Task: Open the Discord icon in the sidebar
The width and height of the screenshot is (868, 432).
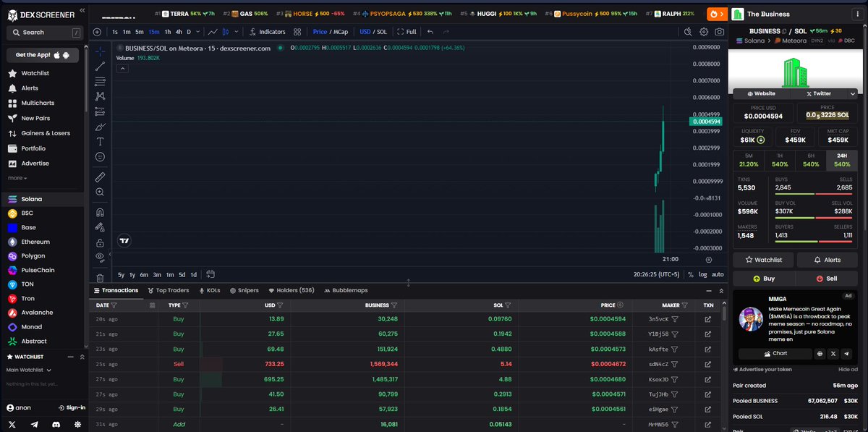Action: click(56, 425)
